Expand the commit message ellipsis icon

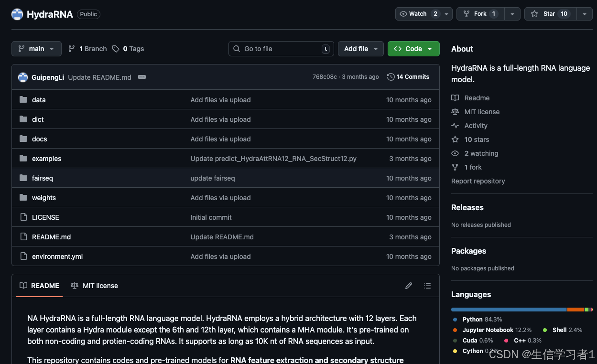(x=142, y=77)
